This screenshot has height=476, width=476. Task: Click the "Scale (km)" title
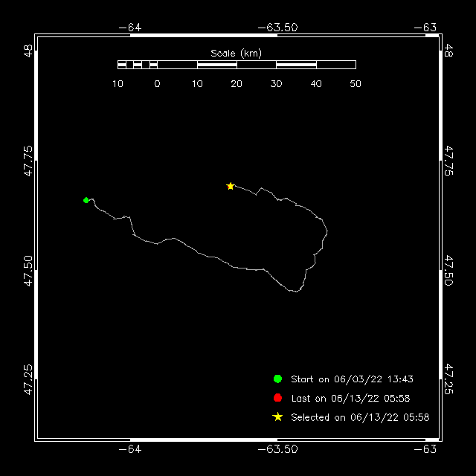click(236, 53)
